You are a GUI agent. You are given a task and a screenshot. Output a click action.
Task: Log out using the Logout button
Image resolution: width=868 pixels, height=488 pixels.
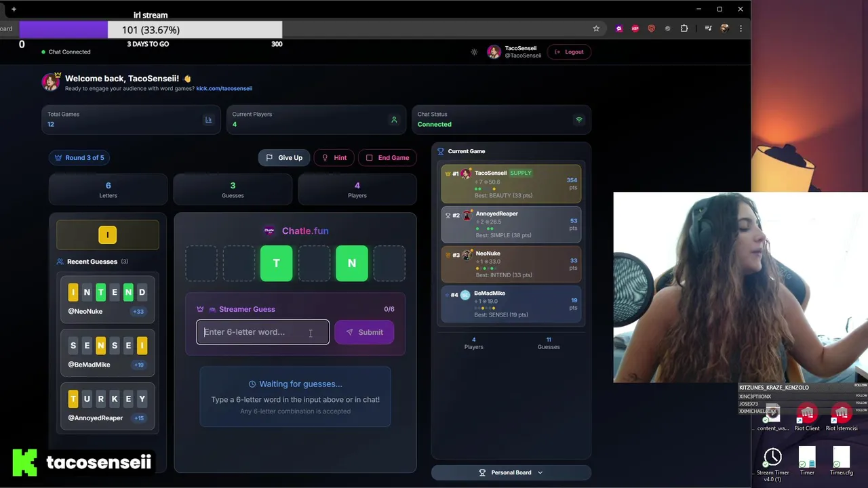pyautogui.click(x=569, y=52)
